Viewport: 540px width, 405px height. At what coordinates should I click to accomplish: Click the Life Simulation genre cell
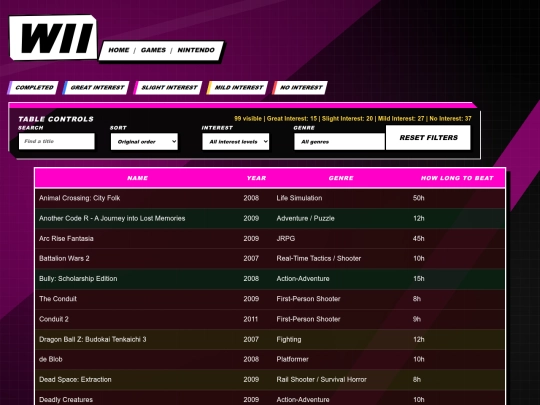point(299,198)
